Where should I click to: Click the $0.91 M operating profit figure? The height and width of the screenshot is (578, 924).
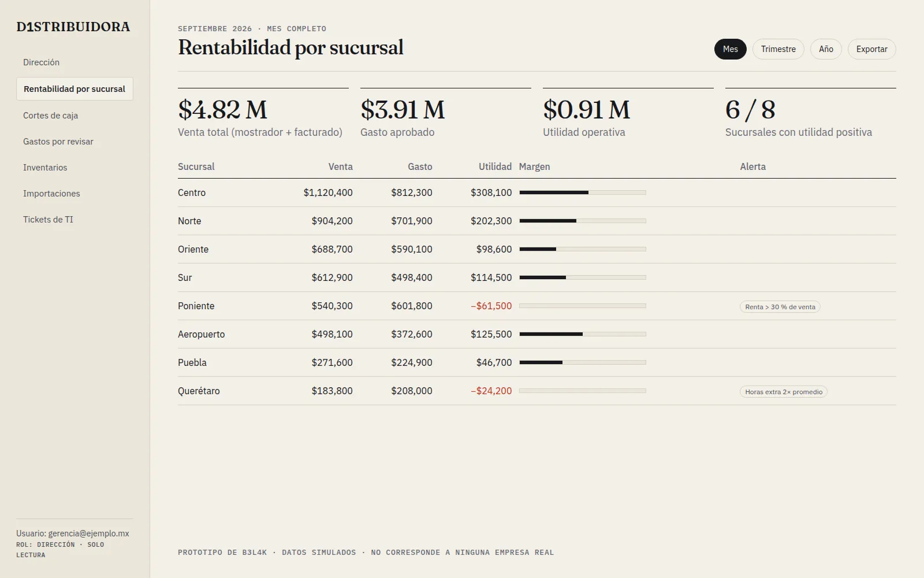pos(587,110)
